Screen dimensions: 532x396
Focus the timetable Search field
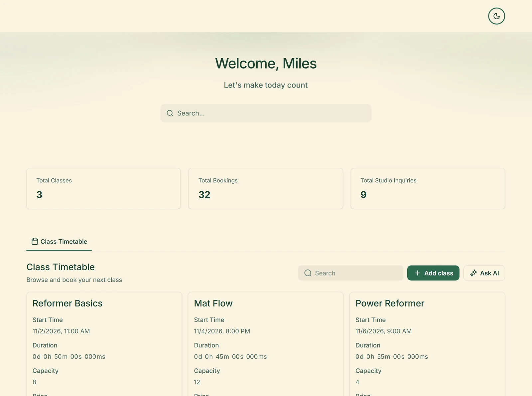click(350, 273)
